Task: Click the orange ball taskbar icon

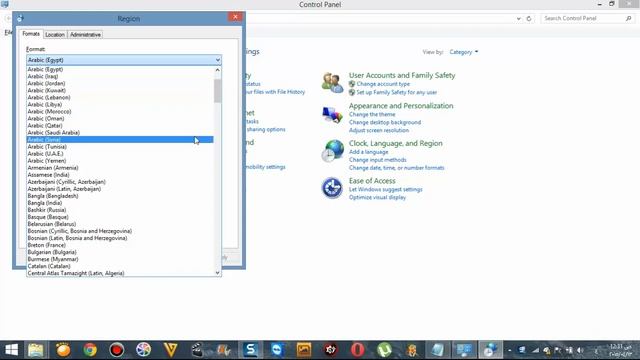Action: click(x=63, y=350)
